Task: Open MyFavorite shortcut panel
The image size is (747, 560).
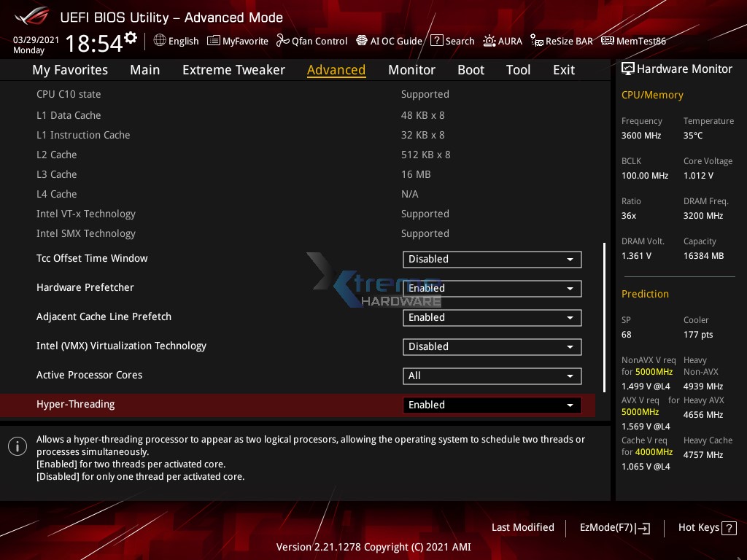Action: click(238, 41)
